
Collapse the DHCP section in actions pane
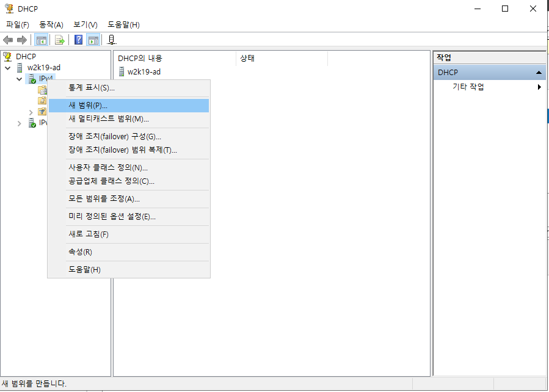pyautogui.click(x=539, y=73)
